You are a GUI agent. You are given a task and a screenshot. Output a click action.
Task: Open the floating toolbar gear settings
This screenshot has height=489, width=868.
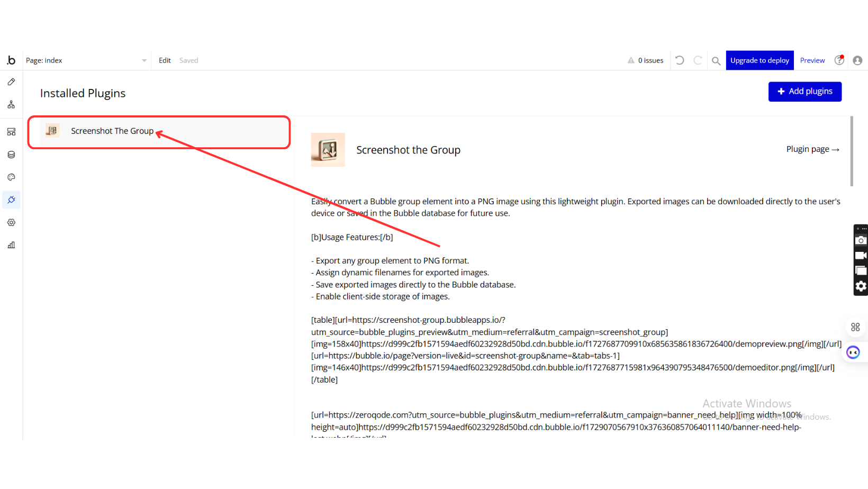point(861,286)
